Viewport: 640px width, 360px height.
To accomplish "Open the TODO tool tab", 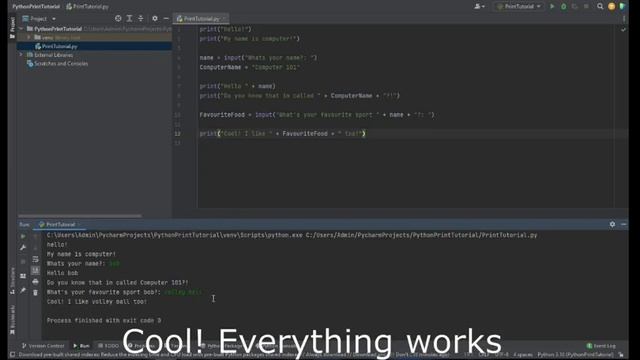I will (108, 346).
